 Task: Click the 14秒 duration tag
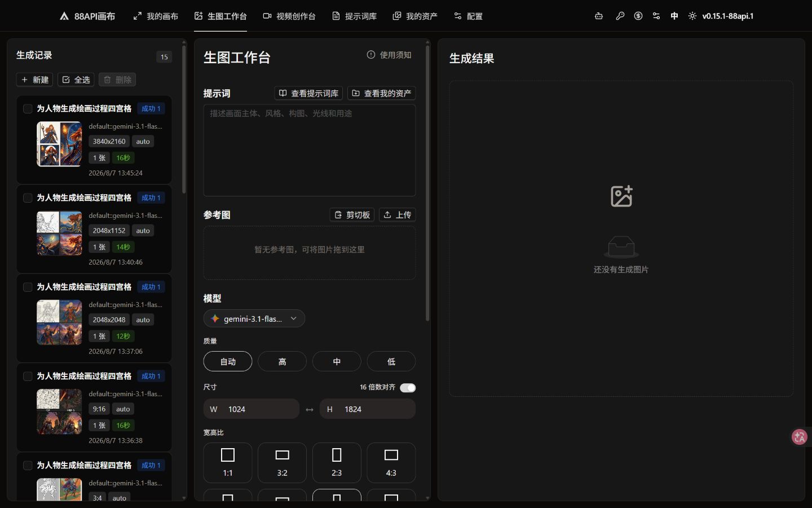point(123,247)
